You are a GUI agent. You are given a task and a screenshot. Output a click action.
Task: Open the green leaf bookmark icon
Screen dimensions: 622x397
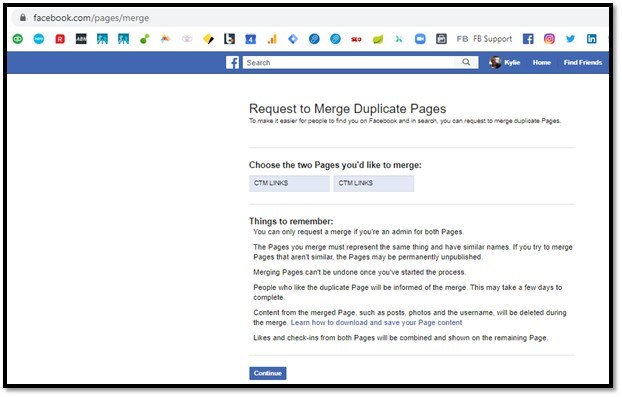[378, 39]
